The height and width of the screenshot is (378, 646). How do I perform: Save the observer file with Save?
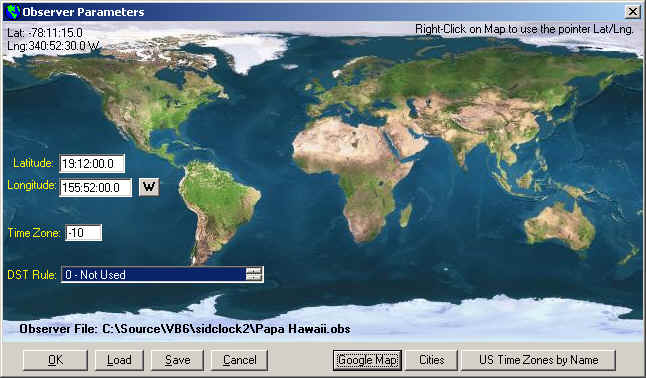pyautogui.click(x=177, y=360)
